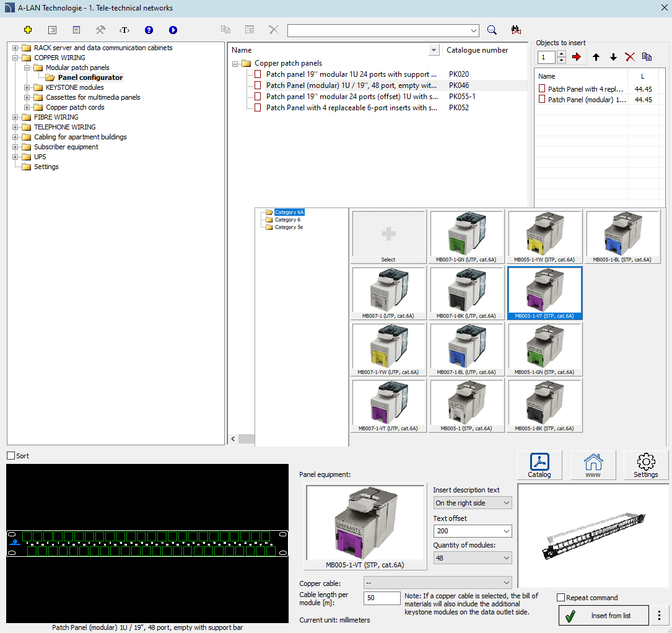Click the hammer and wrench tools icon
Image resolution: width=672 pixels, height=633 pixels.
click(x=100, y=30)
